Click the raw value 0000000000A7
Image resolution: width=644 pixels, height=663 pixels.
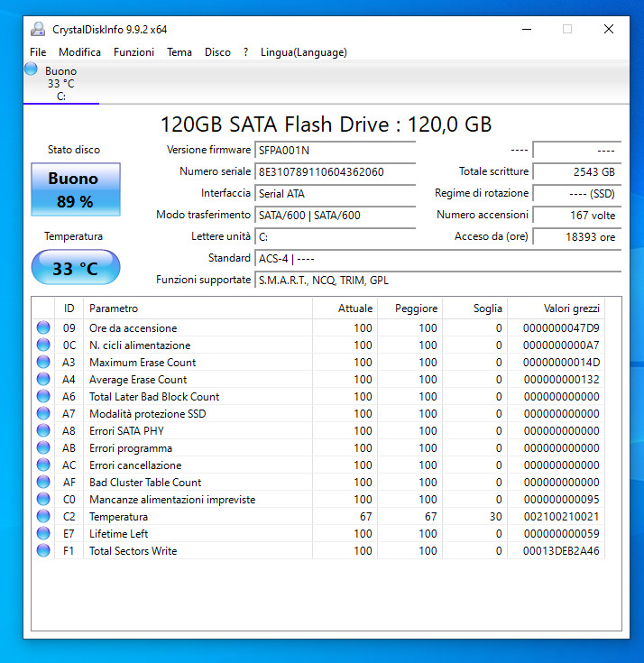click(561, 345)
